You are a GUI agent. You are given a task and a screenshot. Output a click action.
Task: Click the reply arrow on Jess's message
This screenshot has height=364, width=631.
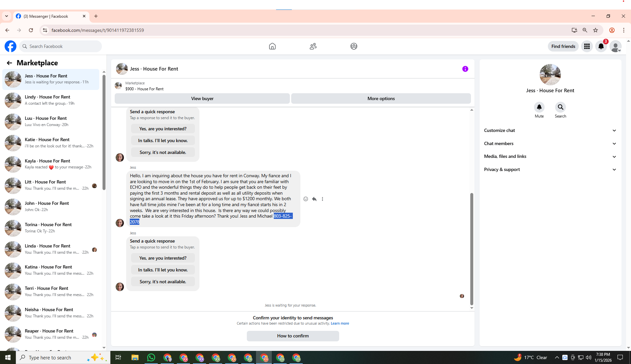click(314, 199)
